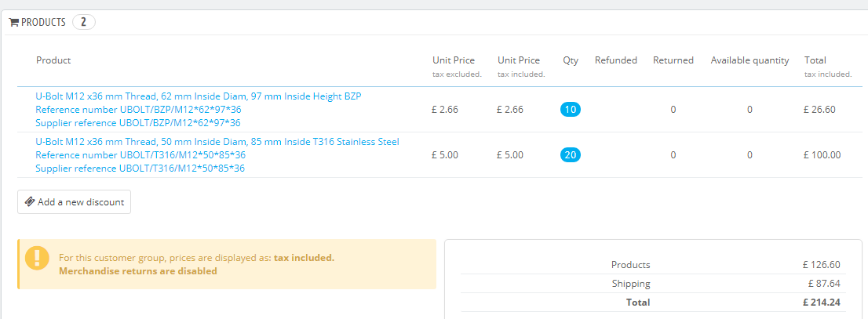Click the Qty column header
Viewport: 868px width, 319px height.
click(x=571, y=60)
